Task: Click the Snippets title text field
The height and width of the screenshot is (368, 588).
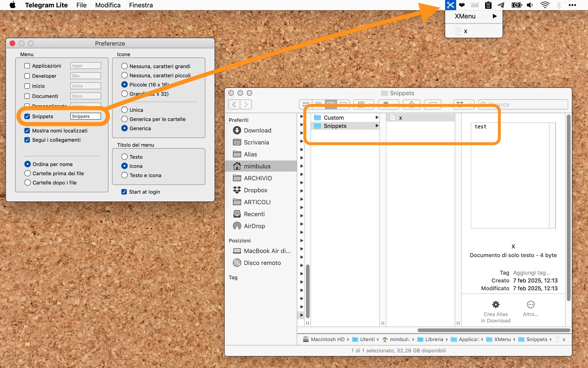Action: coord(86,116)
